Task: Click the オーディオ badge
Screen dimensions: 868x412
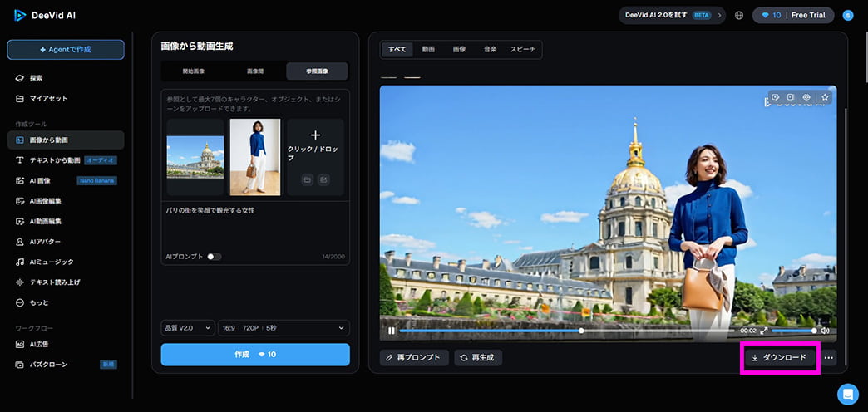Action: tap(101, 160)
